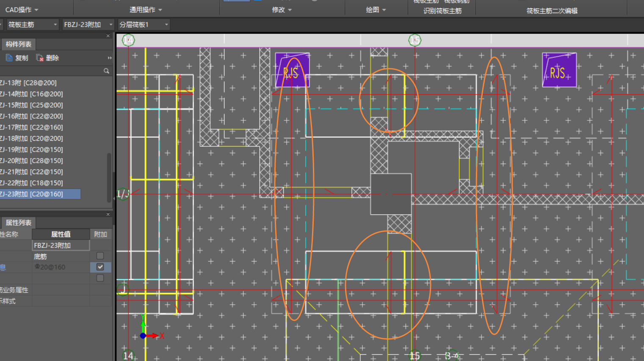
Task: Select ZJ-15附加 [C25@200] in list
Action: [31, 105]
